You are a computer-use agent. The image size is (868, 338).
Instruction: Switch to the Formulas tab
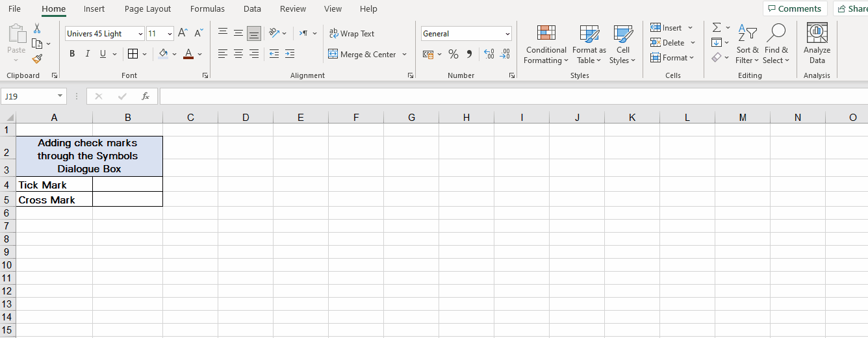[207, 8]
